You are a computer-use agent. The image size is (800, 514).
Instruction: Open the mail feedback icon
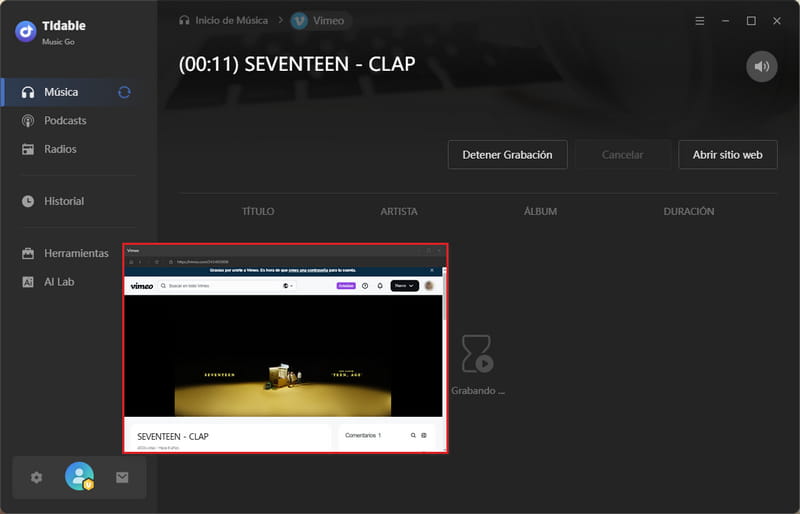[x=122, y=477]
